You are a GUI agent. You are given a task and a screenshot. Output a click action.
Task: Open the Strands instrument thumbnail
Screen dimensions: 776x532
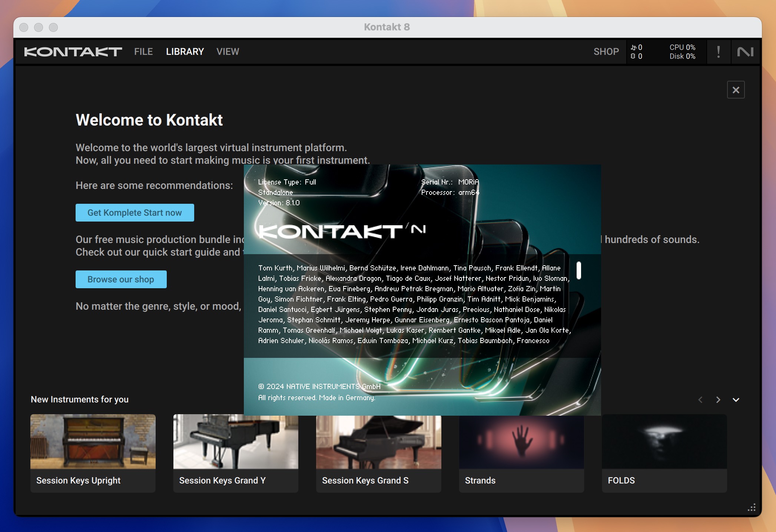[x=521, y=442]
